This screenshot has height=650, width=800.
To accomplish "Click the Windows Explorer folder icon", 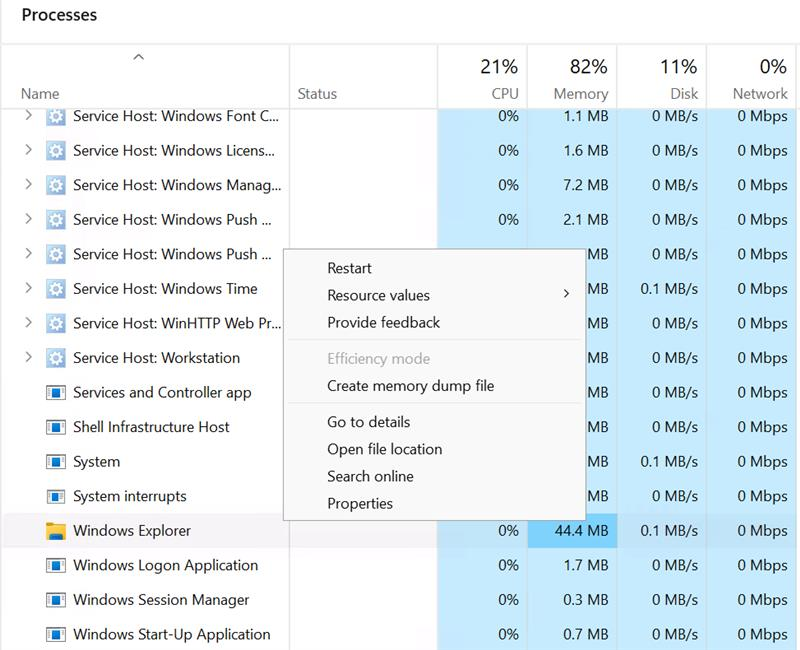I will 56,531.
